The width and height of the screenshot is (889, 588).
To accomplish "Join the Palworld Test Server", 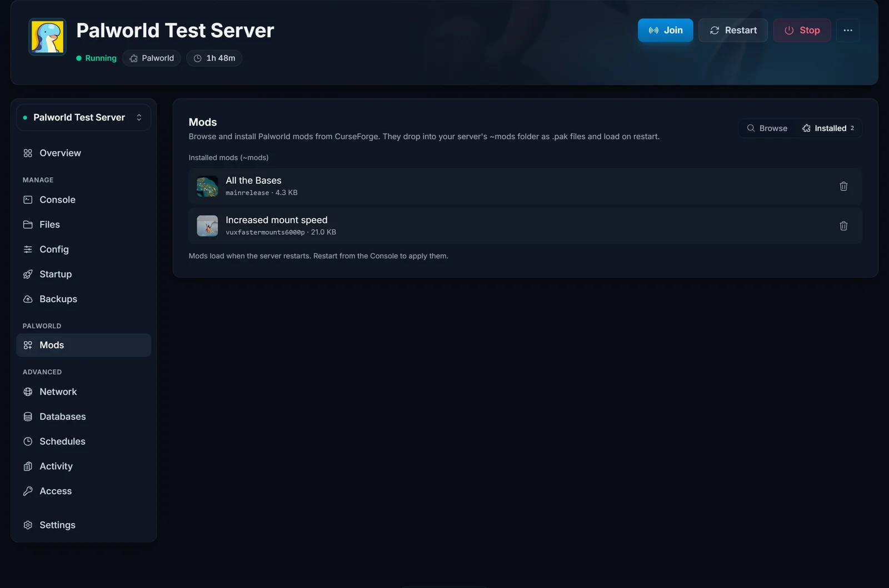I will coord(665,30).
